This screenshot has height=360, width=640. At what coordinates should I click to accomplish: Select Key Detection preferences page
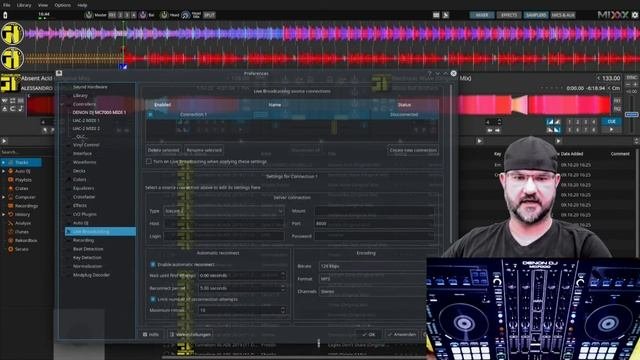pyautogui.click(x=87, y=258)
